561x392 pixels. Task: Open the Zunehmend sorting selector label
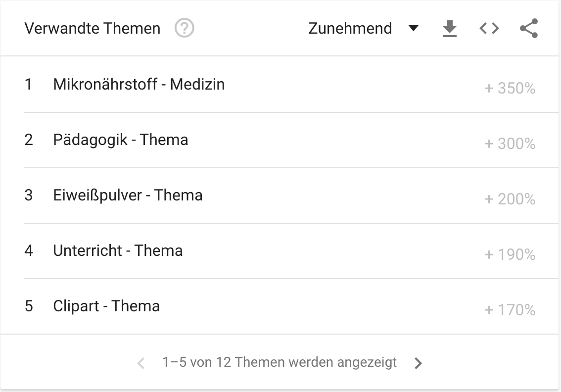[350, 28]
